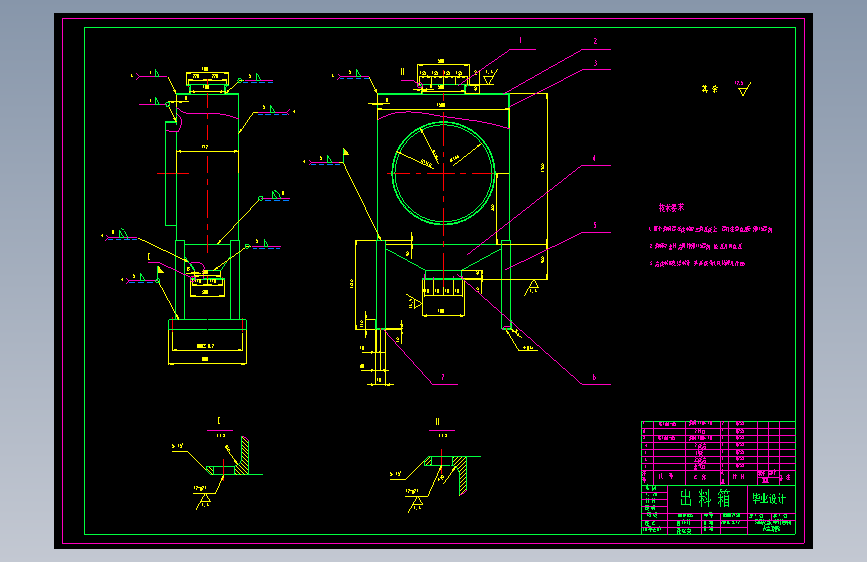Select part callout number 1
The image size is (867, 562).
click(x=520, y=40)
